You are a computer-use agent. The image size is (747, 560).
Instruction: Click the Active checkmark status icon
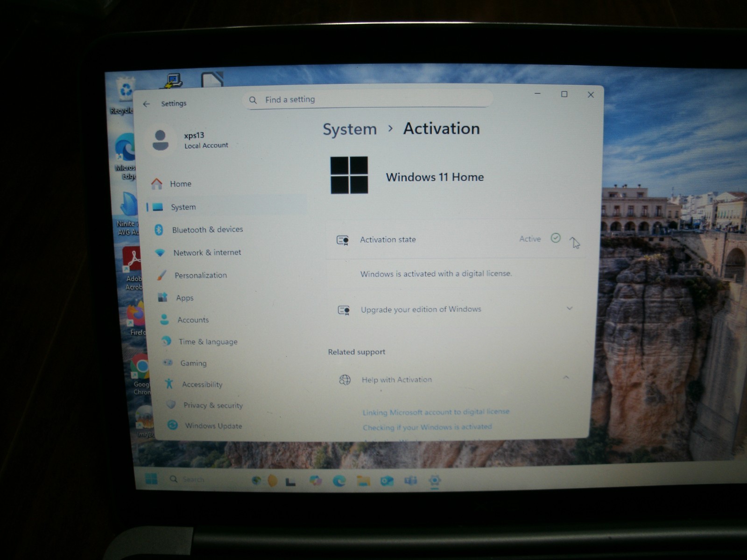[x=556, y=238]
